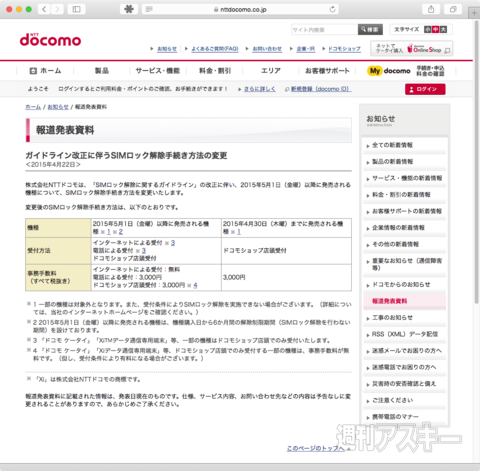Open the よくあるご質問(FAQ) link
Viewport: 480px width, 471px height.
(x=215, y=49)
